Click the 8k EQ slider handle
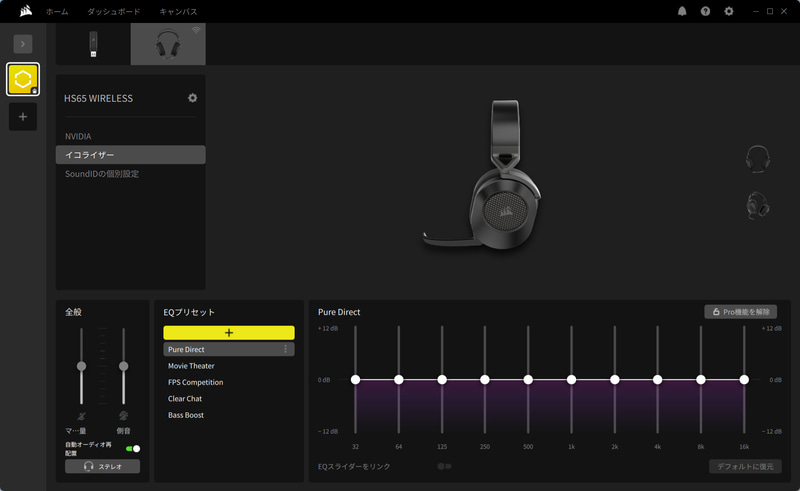Viewport: 800px width, 491px height. coord(701,379)
